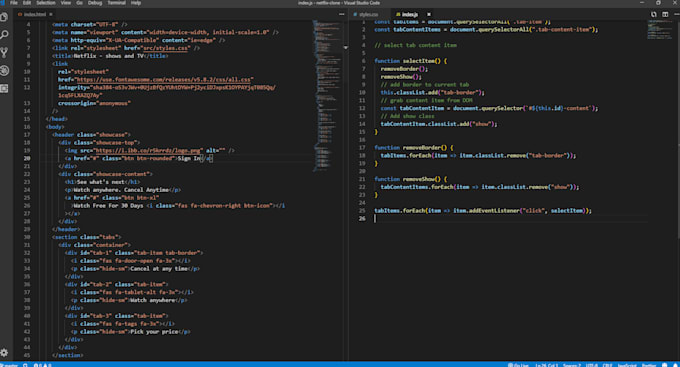Open the Debug view in the activity bar
This screenshot has width=680, height=367.
[x=4, y=71]
